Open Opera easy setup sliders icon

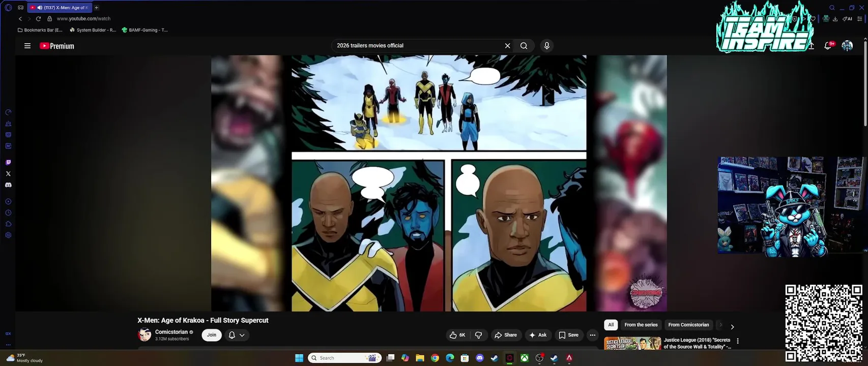pyautogui.click(x=860, y=19)
